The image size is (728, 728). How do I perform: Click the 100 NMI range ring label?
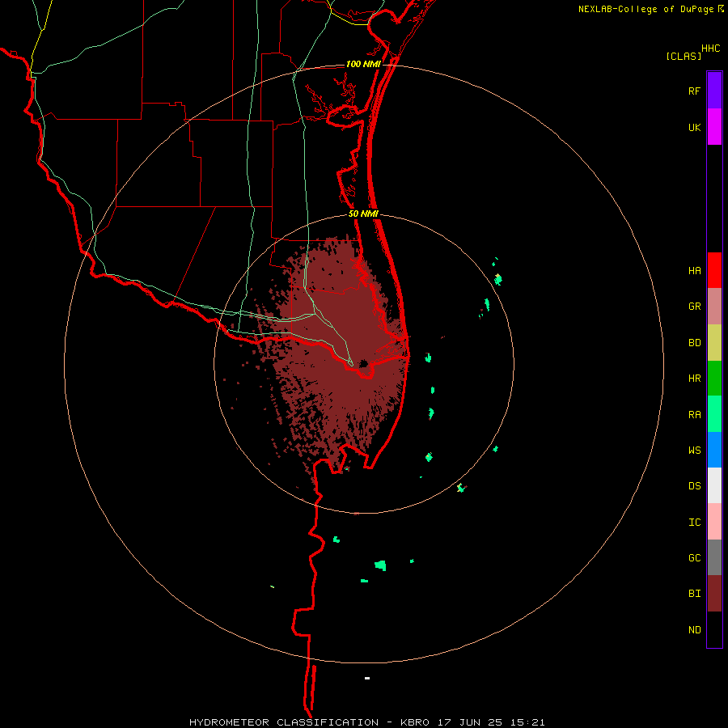(x=363, y=64)
